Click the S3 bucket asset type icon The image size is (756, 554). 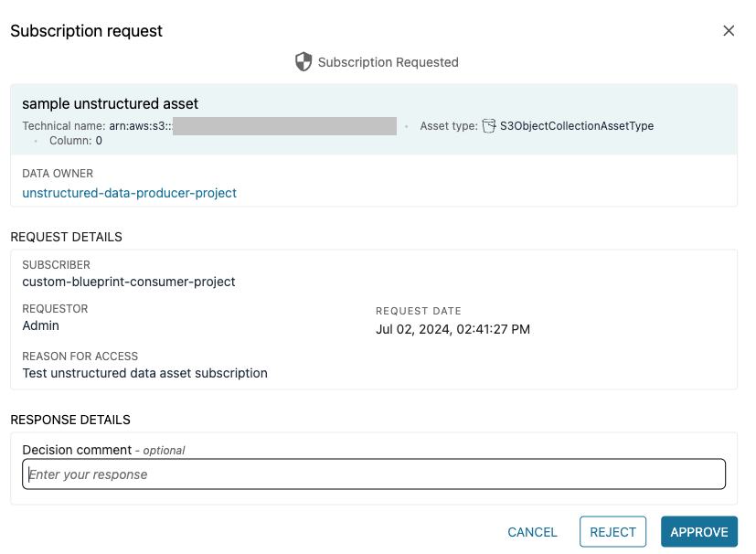pyautogui.click(x=489, y=126)
